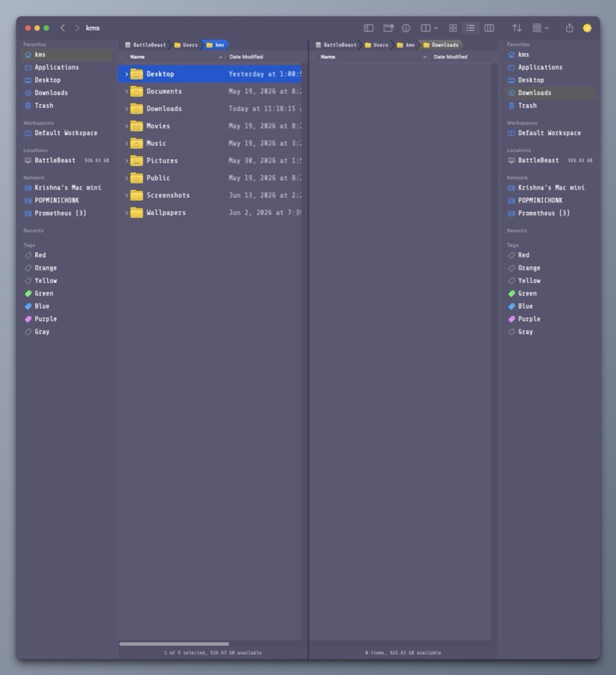Select the Wallpapers folder icon

[x=136, y=212]
